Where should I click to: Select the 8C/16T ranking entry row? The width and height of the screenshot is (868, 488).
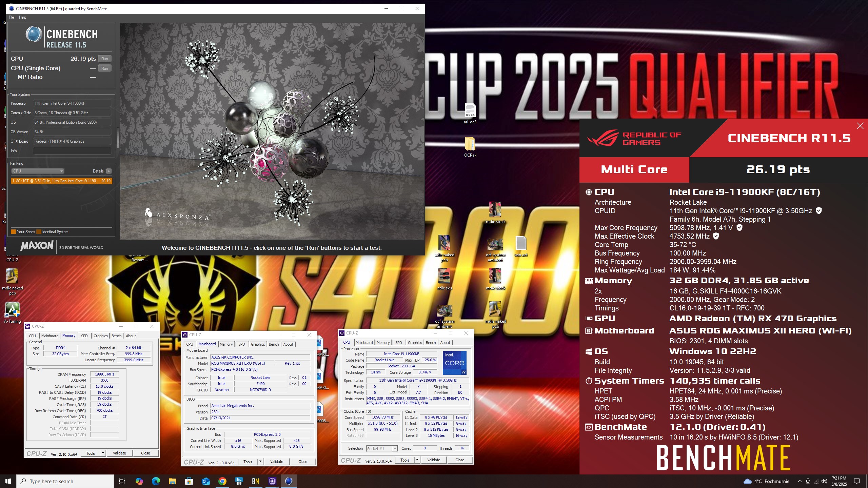[61, 181]
